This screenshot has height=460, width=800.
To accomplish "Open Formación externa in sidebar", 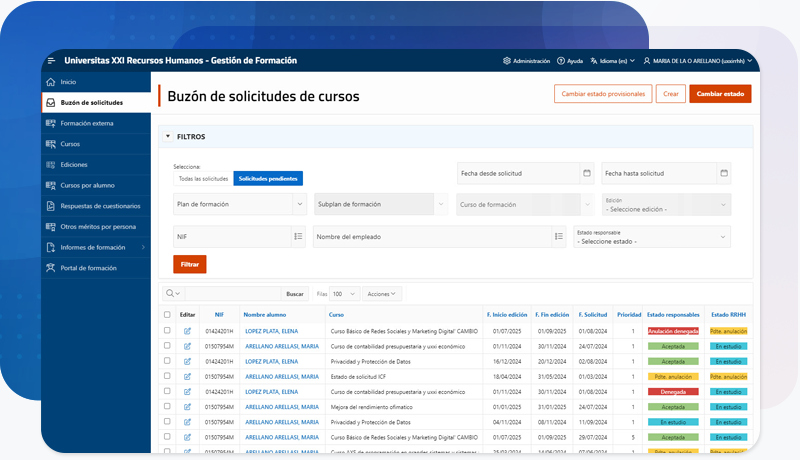I will coord(87,123).
